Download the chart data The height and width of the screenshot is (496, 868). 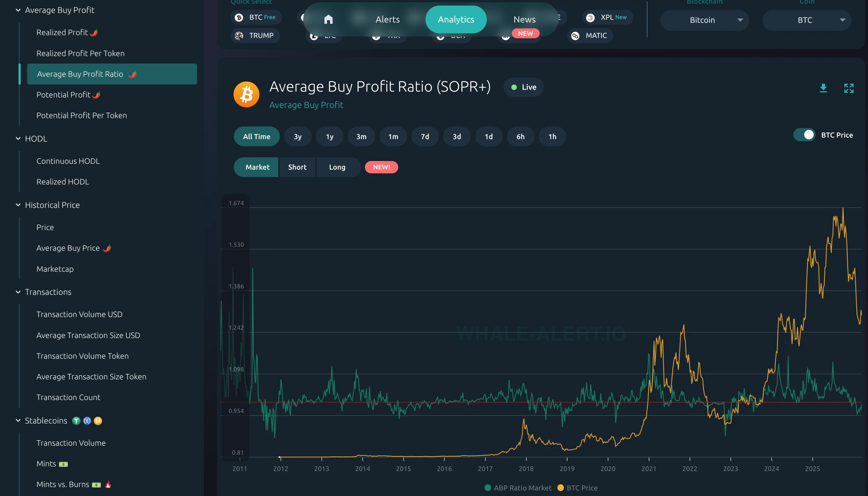pos(823,88)
